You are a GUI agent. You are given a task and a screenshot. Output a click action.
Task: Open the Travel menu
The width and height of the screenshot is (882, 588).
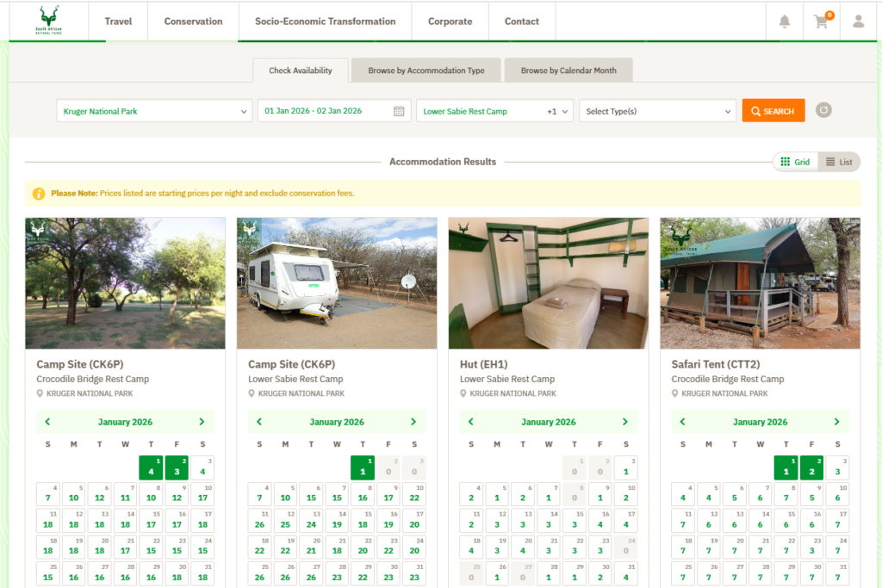118,22
